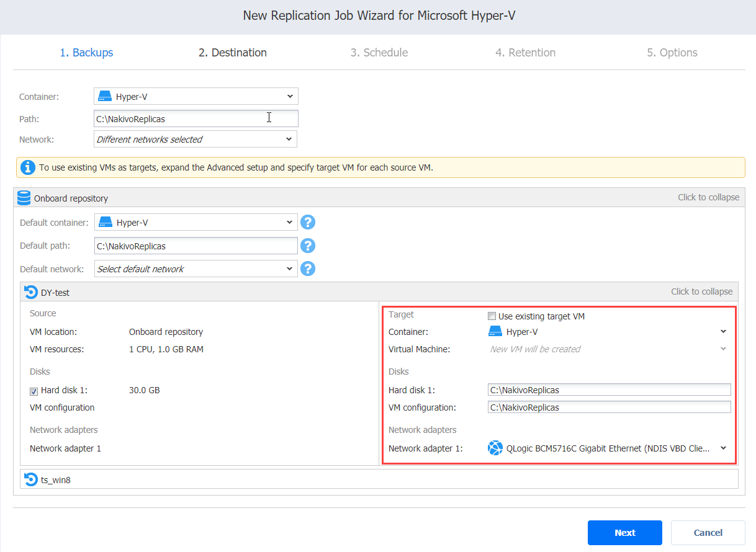Click the Target Hard disk 1 path field
756x552 pixels.
tap(610, 390)
